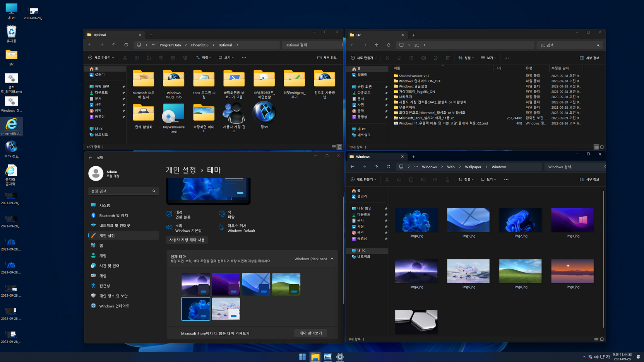Switch to the Etc window tab

377,35
